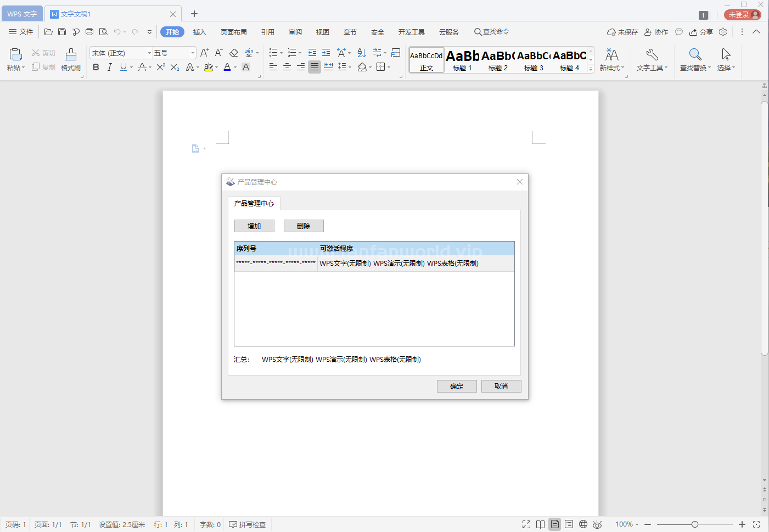Open the 100% zoom level dropdown
The width and height of the screenshot is (769, 532).
click(x=627, y=524)
